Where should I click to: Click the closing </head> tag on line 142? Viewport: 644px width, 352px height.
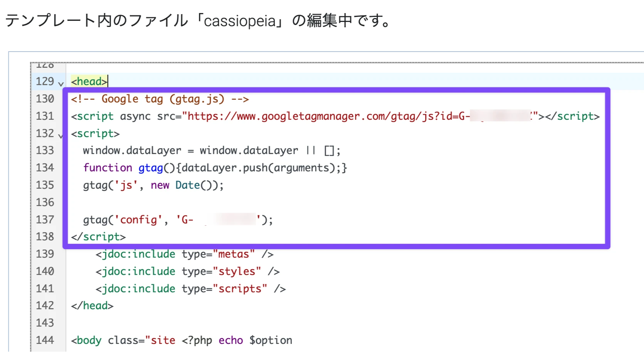[x=92, y=305]
